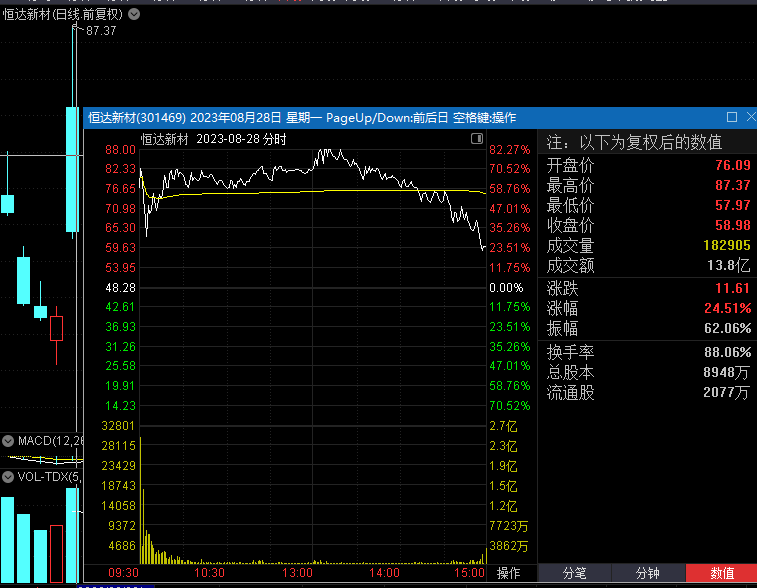The image size is (757, 588).
Task: Select the 振幅 value 62.06%
Action: point(727,328)
